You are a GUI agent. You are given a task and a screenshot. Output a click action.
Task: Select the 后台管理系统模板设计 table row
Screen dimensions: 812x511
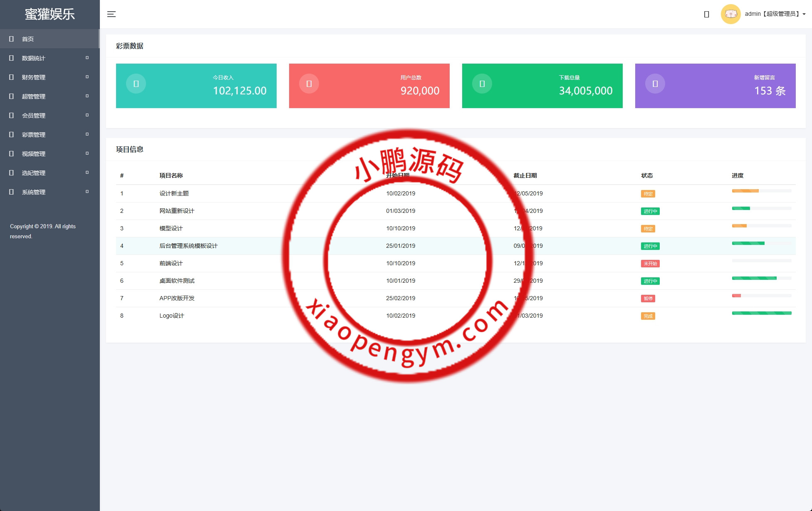(188, 246)
